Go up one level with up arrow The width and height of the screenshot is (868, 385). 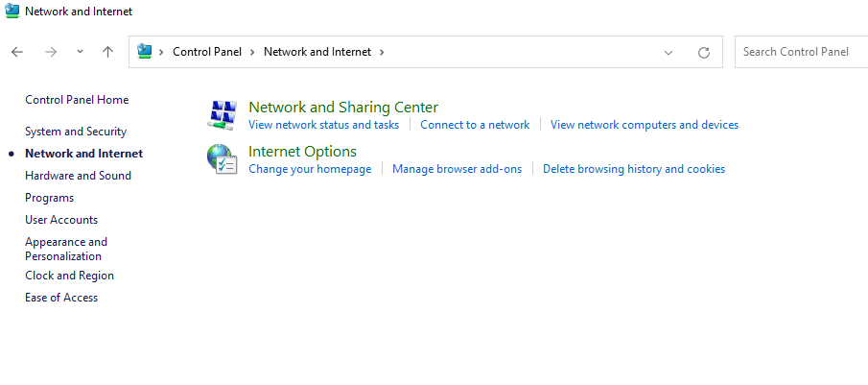(x=107, y=52)
